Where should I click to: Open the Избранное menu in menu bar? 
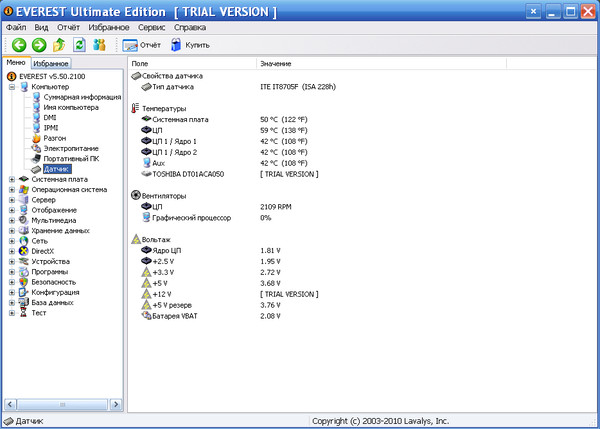(x=109, y=28)
